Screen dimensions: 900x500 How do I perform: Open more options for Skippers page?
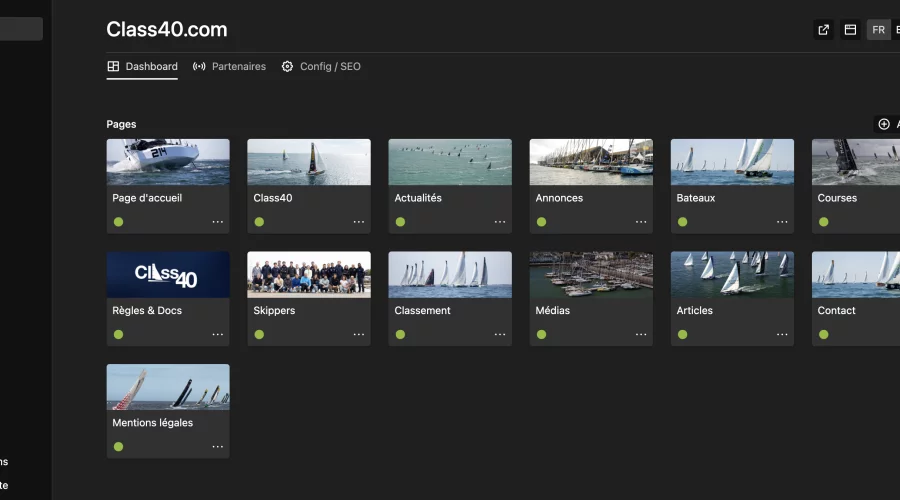(359, 334)
